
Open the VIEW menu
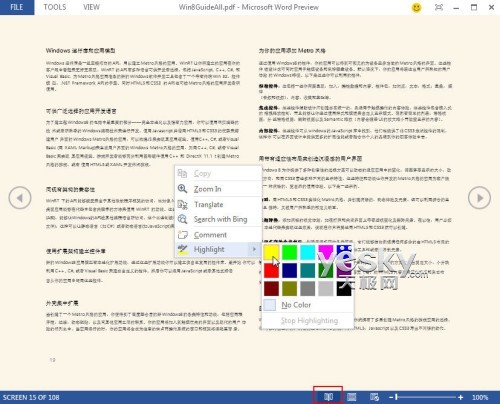[x=91, y=7]
